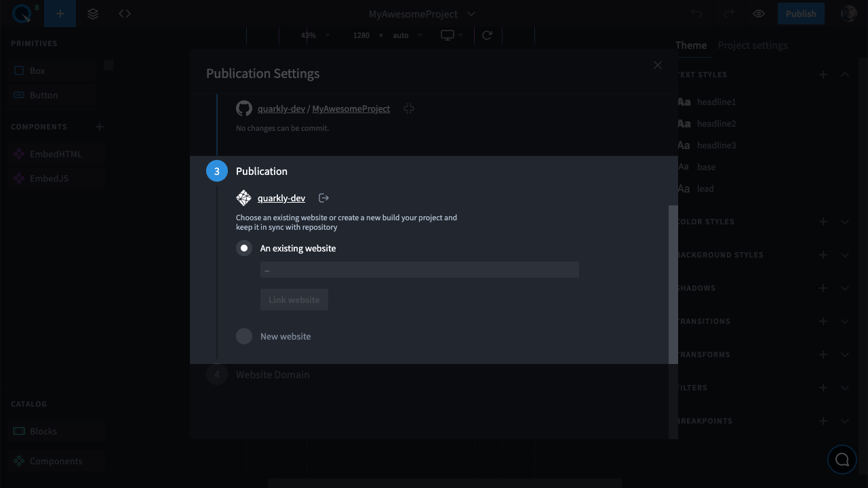This screenshot has width=868, height=488.
Task: Expand the Background Styles section
Action: tap(845, 255)
